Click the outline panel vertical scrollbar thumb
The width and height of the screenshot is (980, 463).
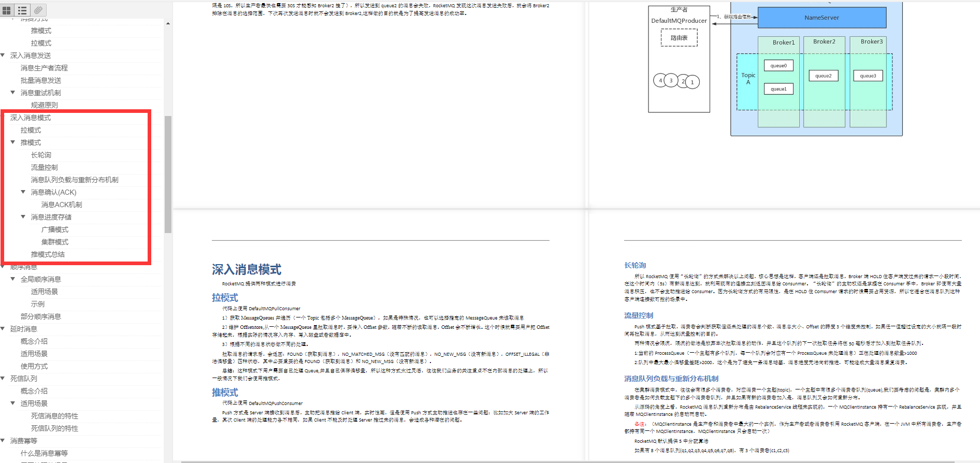pyautogui.click(x=168, y=175)
